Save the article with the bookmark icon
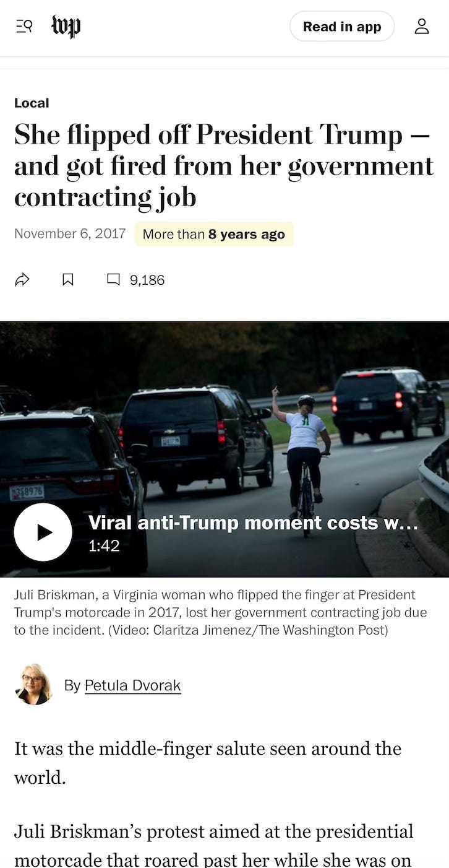Screen dimensions: 449x868 click(68, 280)
